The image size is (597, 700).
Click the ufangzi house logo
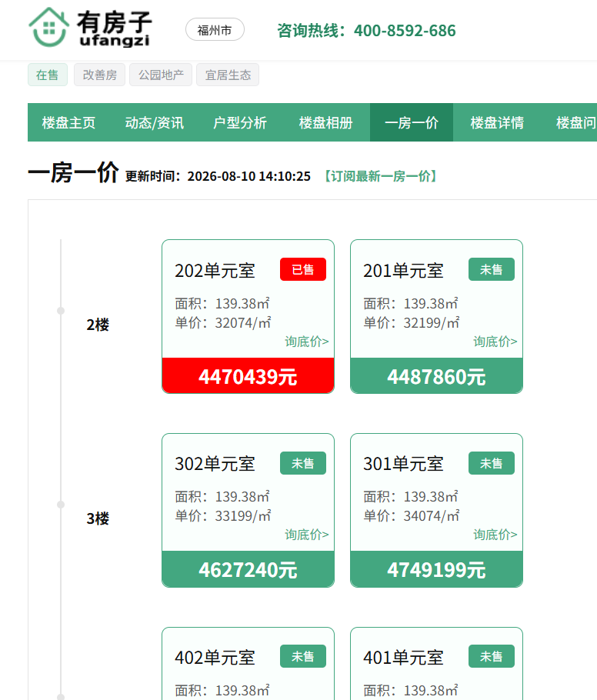[x=89, y=28]
